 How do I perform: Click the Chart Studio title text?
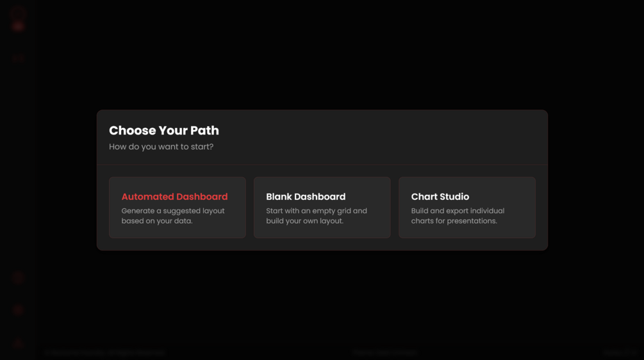tap(440, 197)
